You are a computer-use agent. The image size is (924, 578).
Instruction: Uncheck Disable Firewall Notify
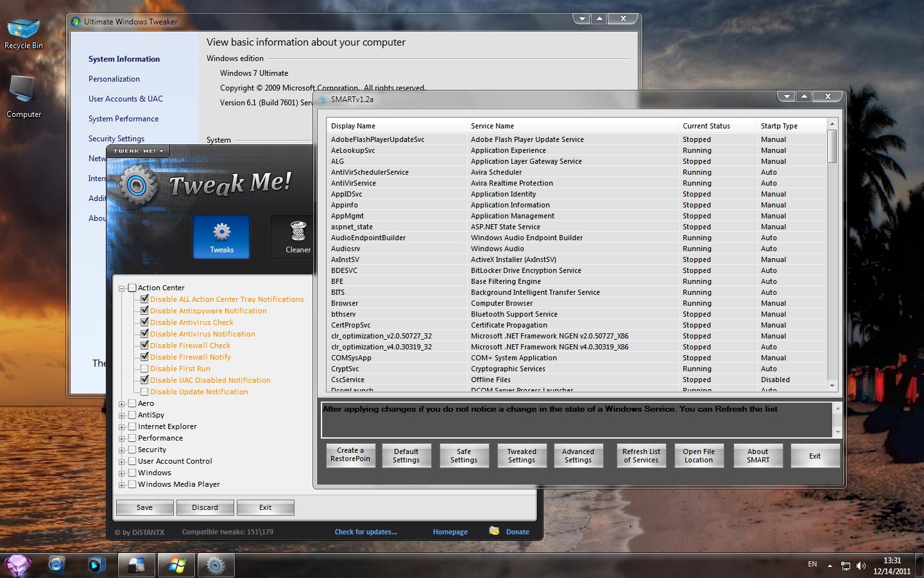click(x=144, y=357)
